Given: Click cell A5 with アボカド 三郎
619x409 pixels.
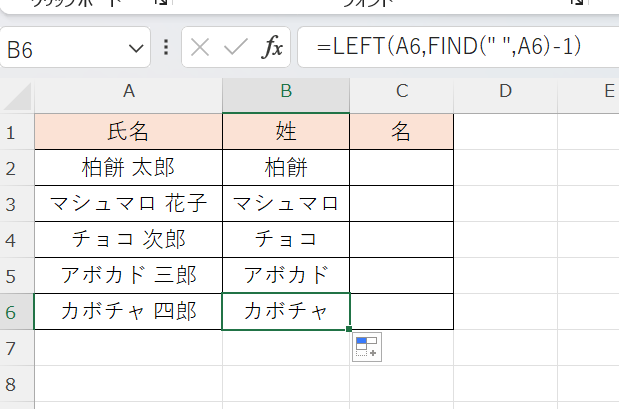Looking at the screenshot, I should pos(128,275).
